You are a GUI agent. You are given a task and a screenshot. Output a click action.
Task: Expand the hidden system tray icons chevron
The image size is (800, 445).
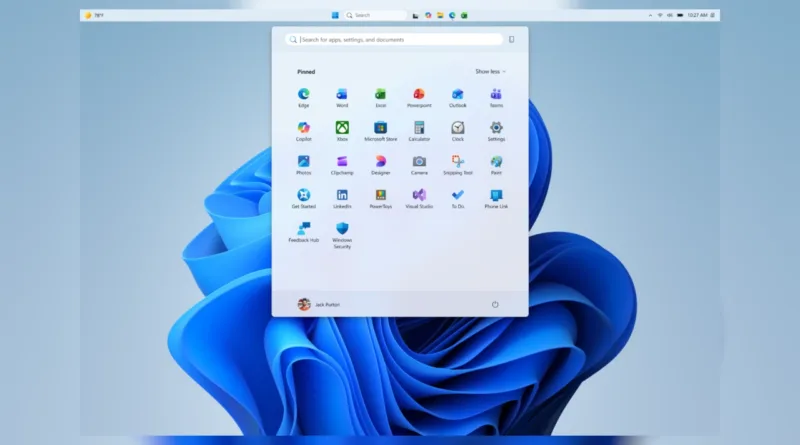[x=650, y=15]
